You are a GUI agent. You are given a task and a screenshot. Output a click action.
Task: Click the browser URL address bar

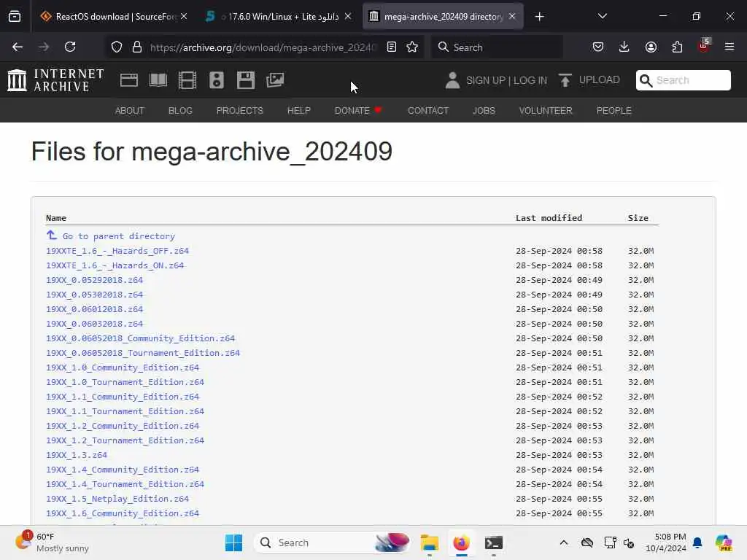tap(263, 47)
